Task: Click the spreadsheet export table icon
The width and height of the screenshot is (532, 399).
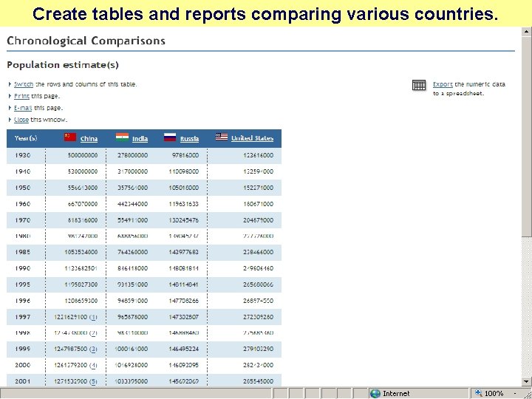Action: [x=419, y=85]
